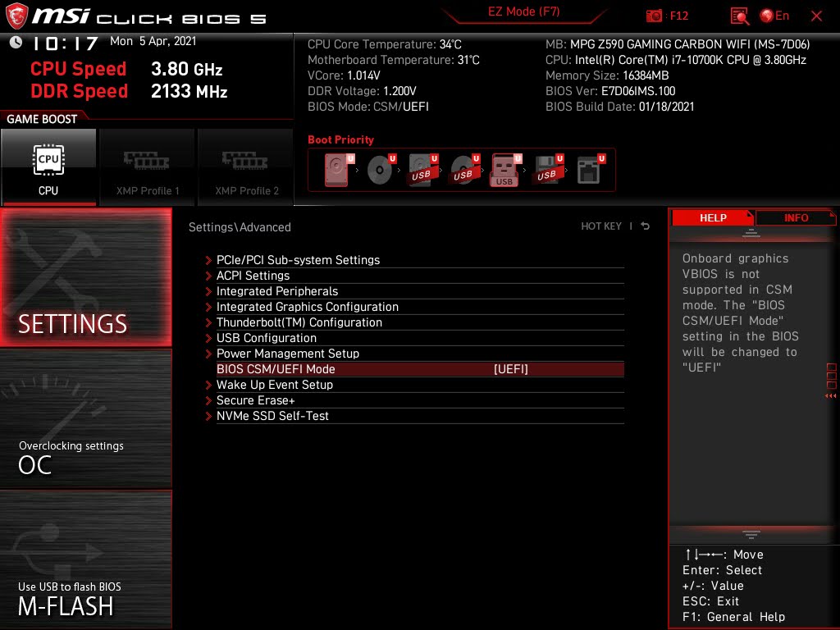Click the MSI dragon shield logo
This screenshot has height=630, width=840.
[x=16, y=16]
